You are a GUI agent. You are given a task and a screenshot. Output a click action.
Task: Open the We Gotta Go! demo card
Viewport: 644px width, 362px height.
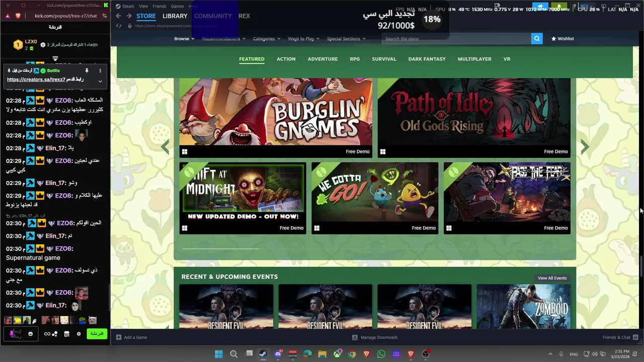[375, 198]
